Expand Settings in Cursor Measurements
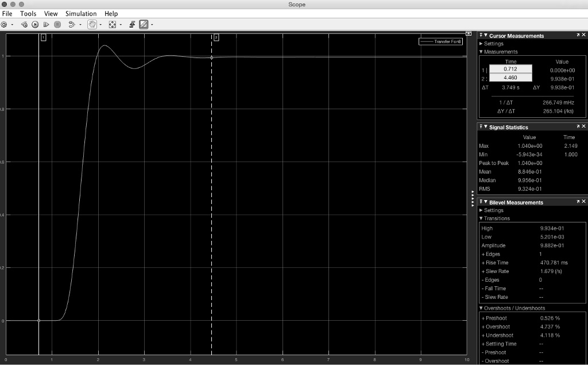588x365 pixels. [x=481, y=44]
